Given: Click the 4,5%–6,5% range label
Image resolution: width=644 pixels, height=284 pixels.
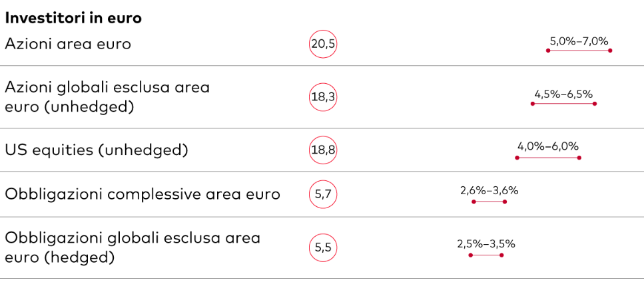Looking at the screenshot, I should [x=563, y=94].
